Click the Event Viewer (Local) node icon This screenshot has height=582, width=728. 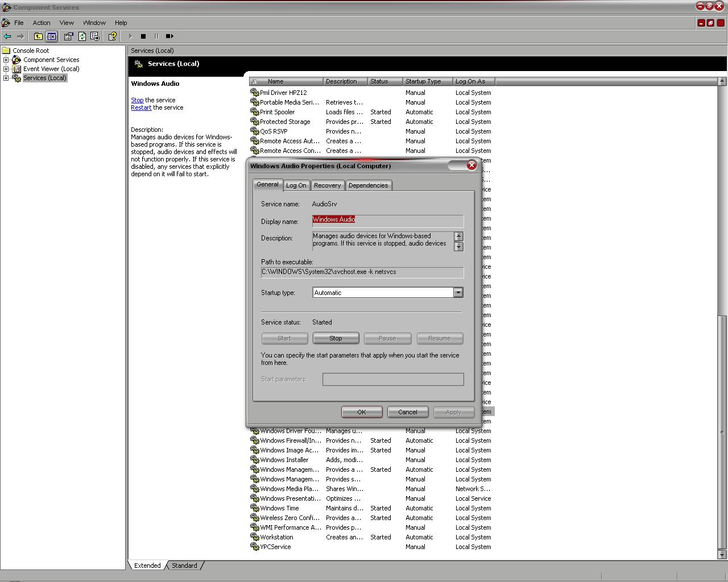pyautogui.click(x=16, y=69)
